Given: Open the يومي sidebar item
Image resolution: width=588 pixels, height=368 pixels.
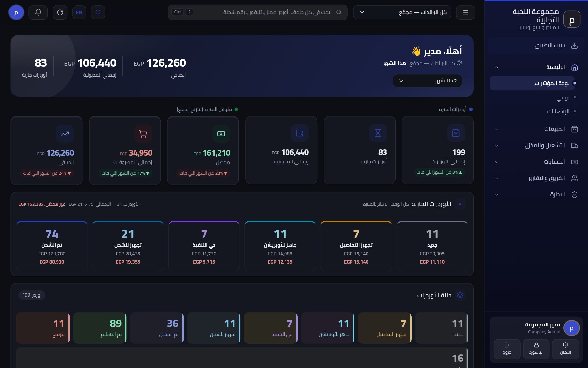Looking at the screenshot, I should coord(563,97).
